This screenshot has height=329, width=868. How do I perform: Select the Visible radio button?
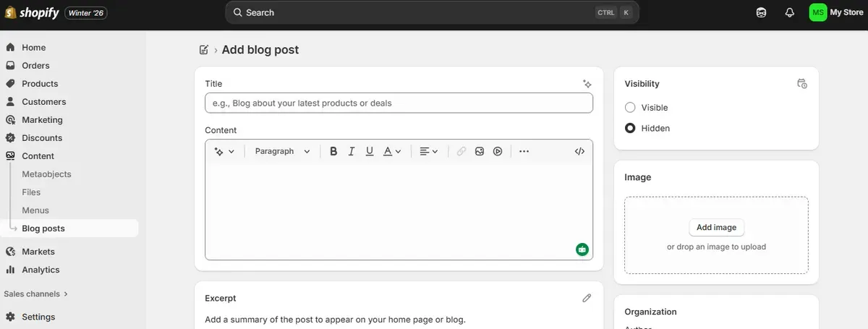coord(630,107)
